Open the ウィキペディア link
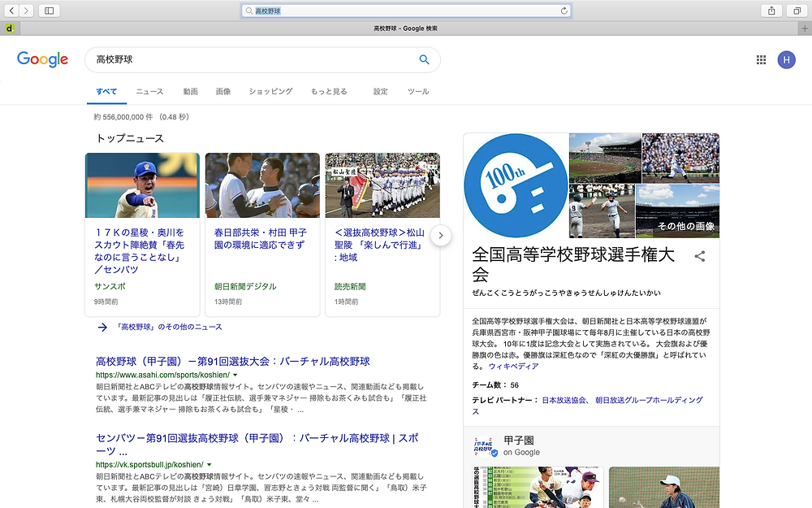Image resolution: width=812 pixels, height=508 pixels. (513, 366)
